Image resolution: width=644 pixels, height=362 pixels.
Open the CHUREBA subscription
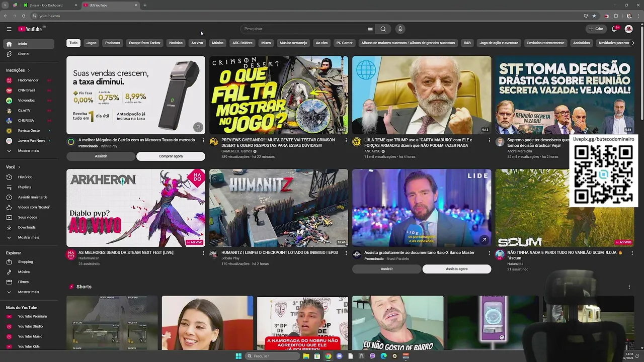tap(30, 120)
